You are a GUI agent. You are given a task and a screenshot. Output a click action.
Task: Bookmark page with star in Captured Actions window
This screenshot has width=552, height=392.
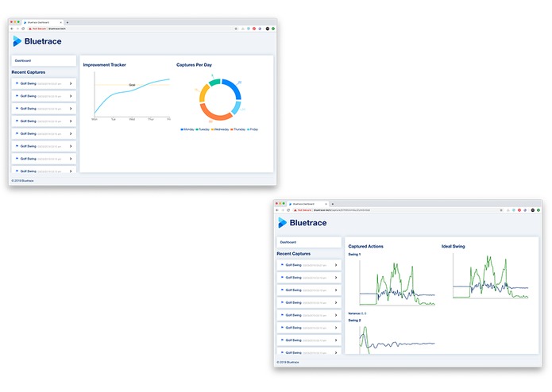click(x=501, y=210)
